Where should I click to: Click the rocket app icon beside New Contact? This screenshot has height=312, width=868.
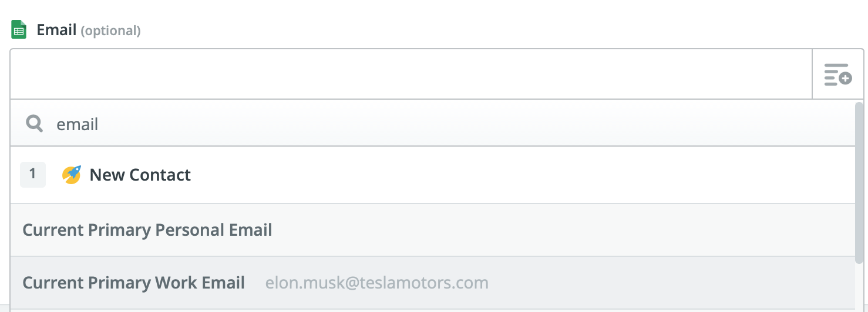point(71,175)
